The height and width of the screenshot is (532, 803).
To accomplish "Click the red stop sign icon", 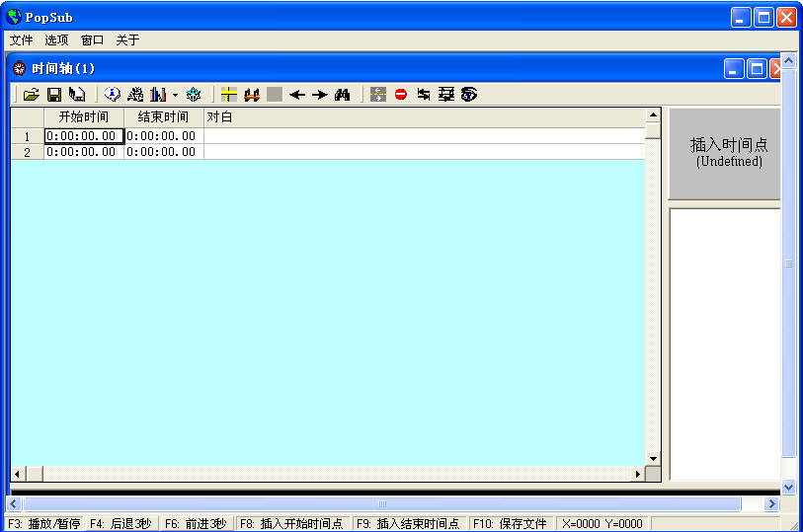I will 401,95.
